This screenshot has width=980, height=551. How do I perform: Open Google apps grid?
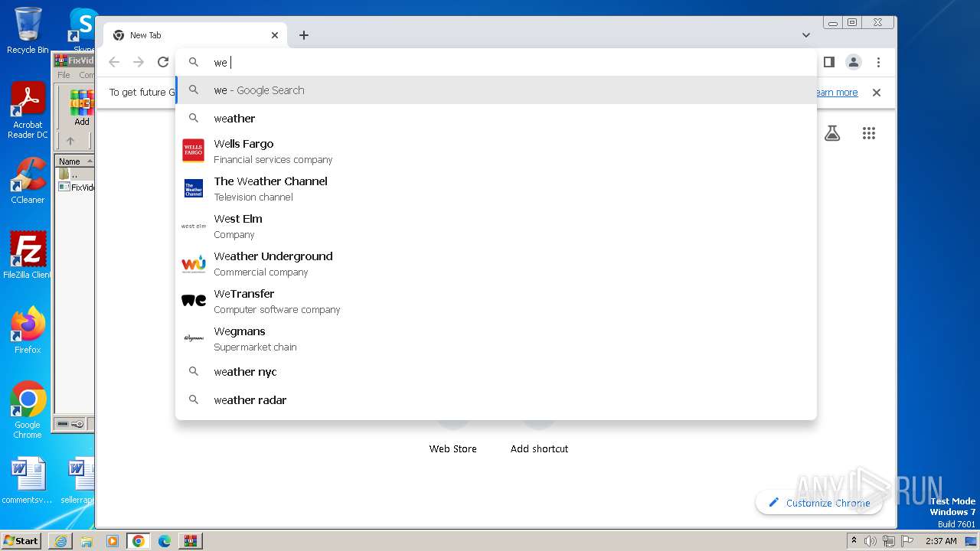pyautogui.click(x=868, y=133)
